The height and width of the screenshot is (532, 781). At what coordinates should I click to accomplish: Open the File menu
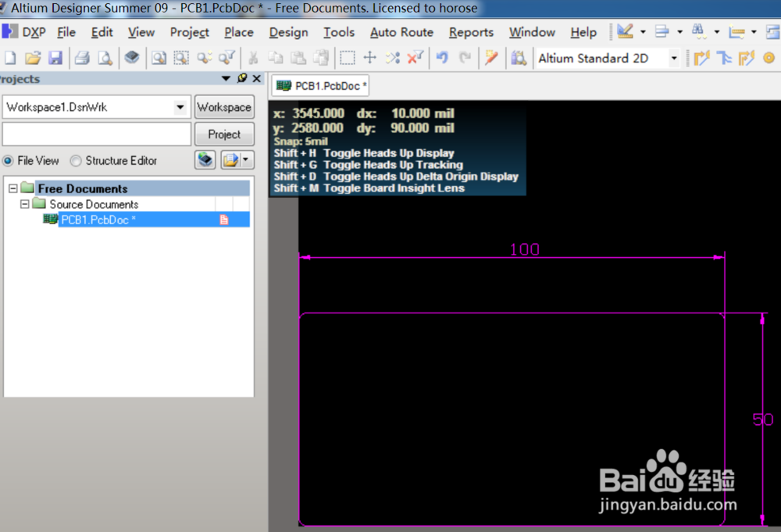(66, 32)
